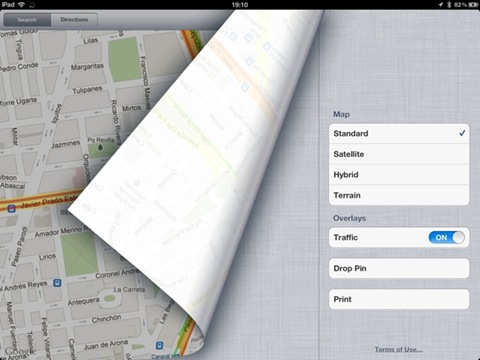Tap the Print button
This screenshot has width=480, height=360.
pyautogui.click(x=399, y=299)
